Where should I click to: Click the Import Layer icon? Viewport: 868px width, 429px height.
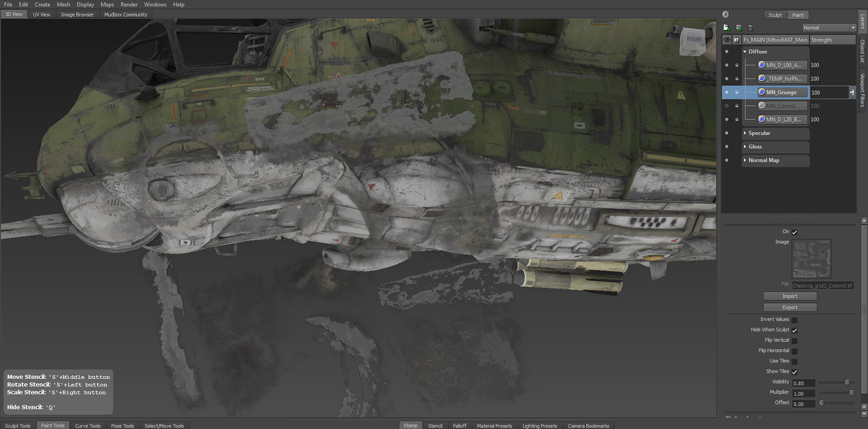[x=738, y=28]
